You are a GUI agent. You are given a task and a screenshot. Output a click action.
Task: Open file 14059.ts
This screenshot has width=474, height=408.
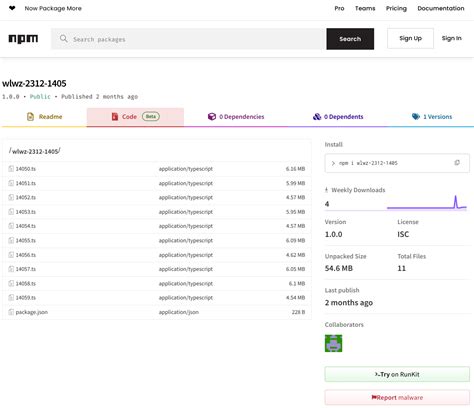(26, 298)
